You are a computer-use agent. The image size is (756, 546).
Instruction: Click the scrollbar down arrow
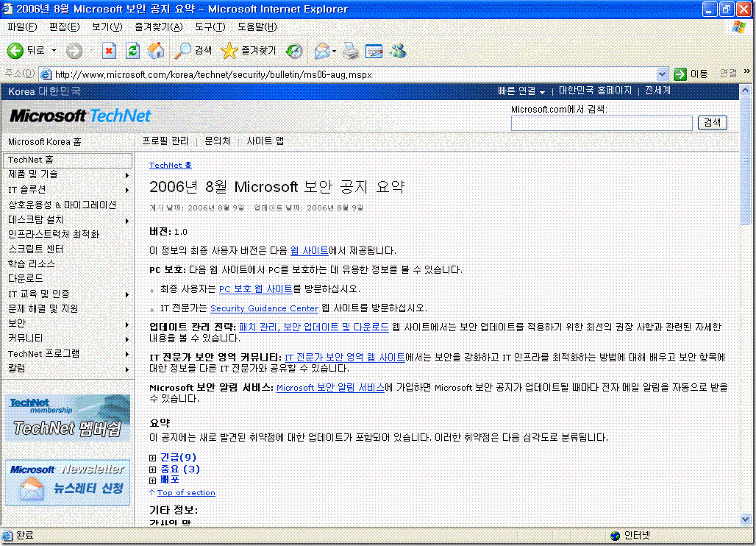(745, 520)
